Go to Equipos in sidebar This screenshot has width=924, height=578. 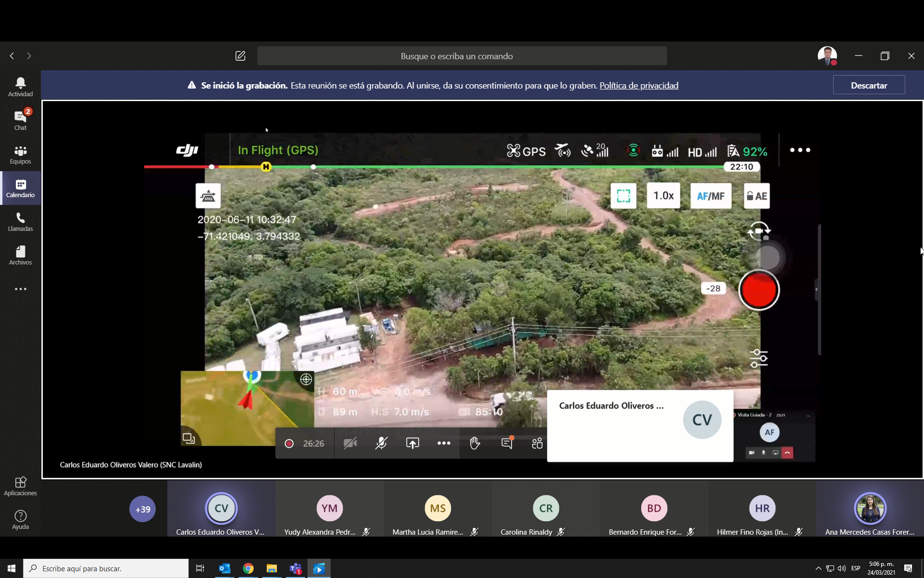(20, 155)
